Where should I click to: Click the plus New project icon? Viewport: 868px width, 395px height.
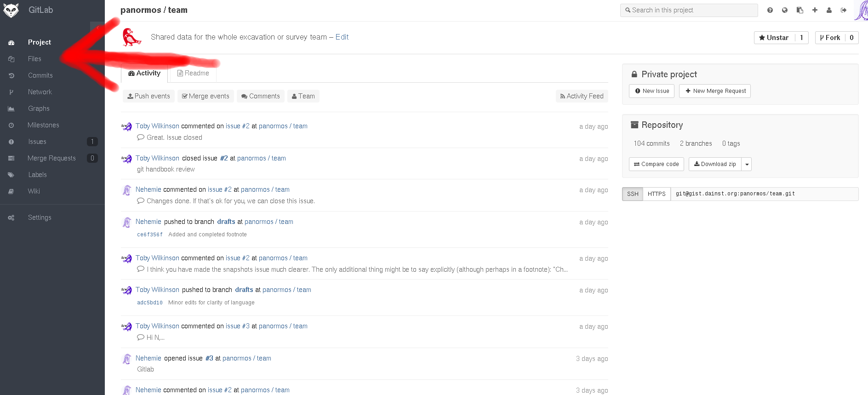(815, 10)
